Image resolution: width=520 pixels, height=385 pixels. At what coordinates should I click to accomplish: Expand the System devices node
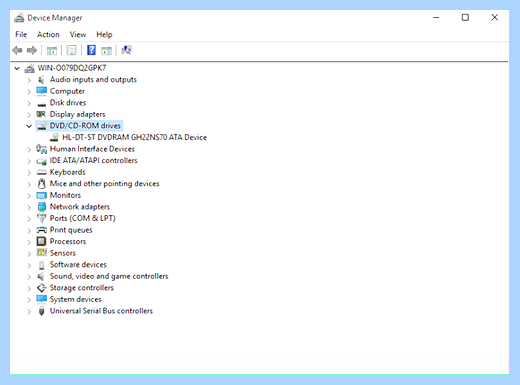pos(29,300)
